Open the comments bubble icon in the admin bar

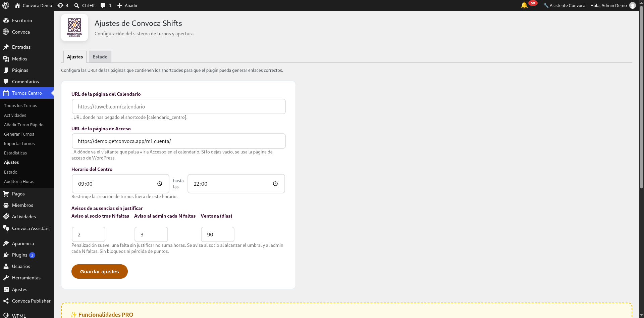click(103, 5)
